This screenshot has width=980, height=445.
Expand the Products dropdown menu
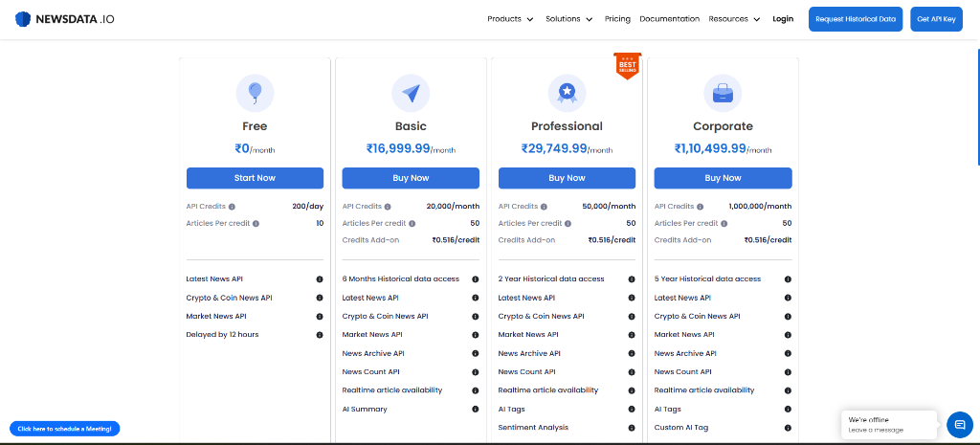click(x=510, y=19)
